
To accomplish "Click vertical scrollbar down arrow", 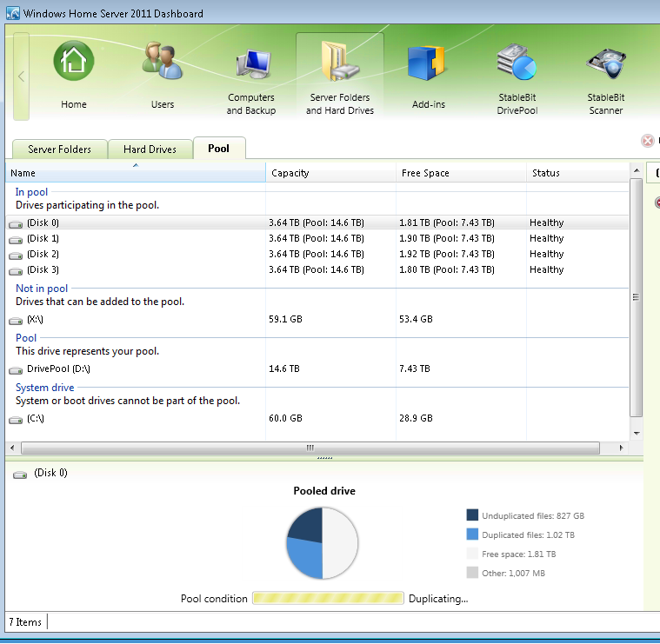I will tap(637, 434).
